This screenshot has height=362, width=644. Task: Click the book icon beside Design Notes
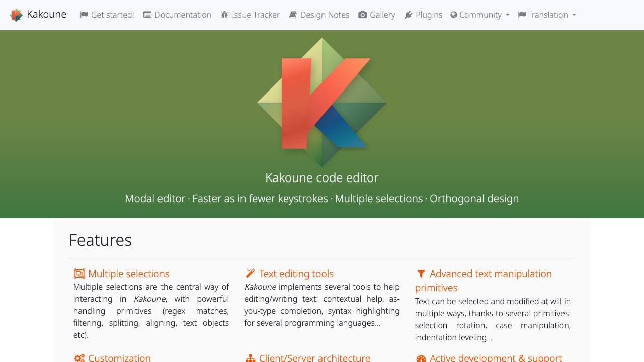tap(293, 15)
